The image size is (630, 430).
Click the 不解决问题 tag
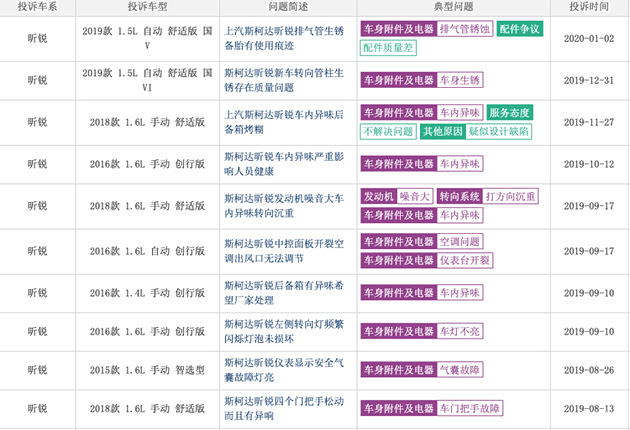click(x=388, y=132)
